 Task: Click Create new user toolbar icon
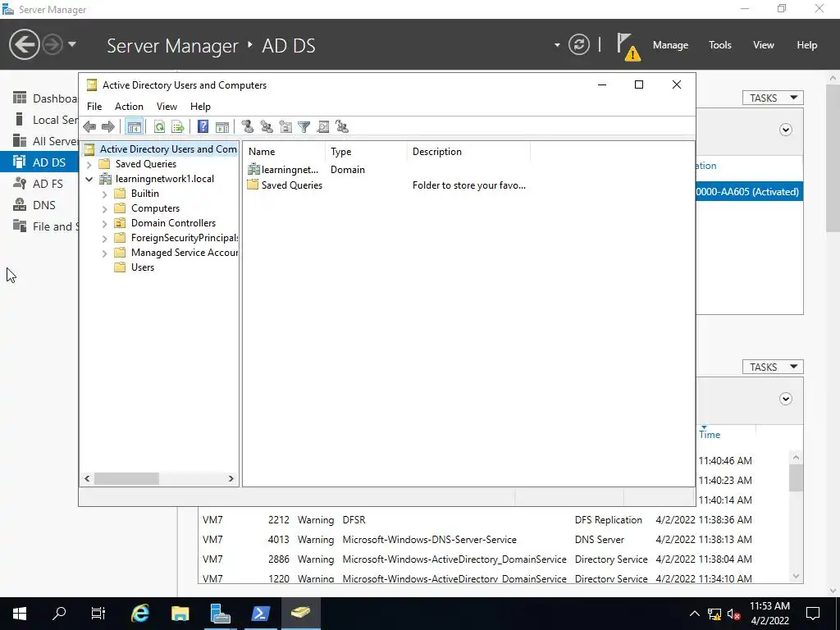click(x=247, y=127)
